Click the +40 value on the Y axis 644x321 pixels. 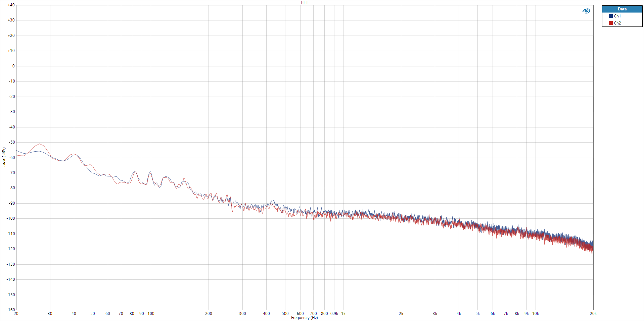coord(11,5)
